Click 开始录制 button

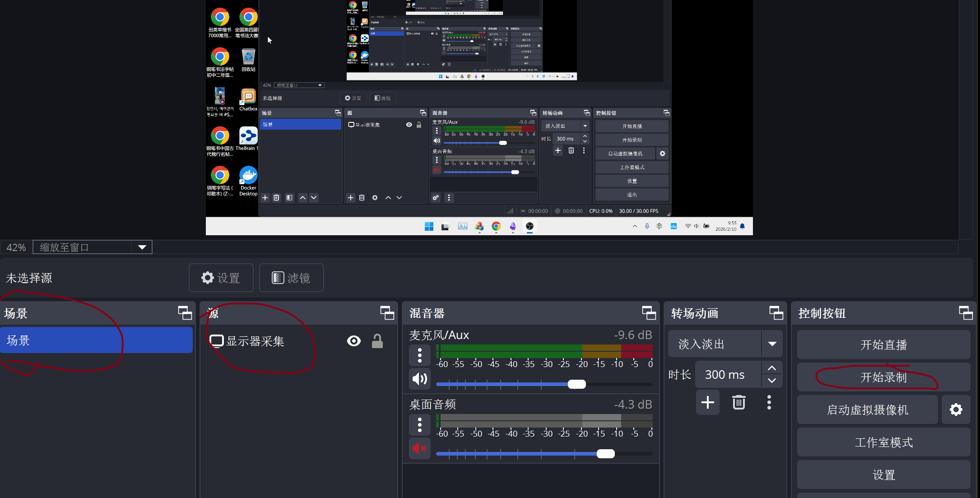883,377
